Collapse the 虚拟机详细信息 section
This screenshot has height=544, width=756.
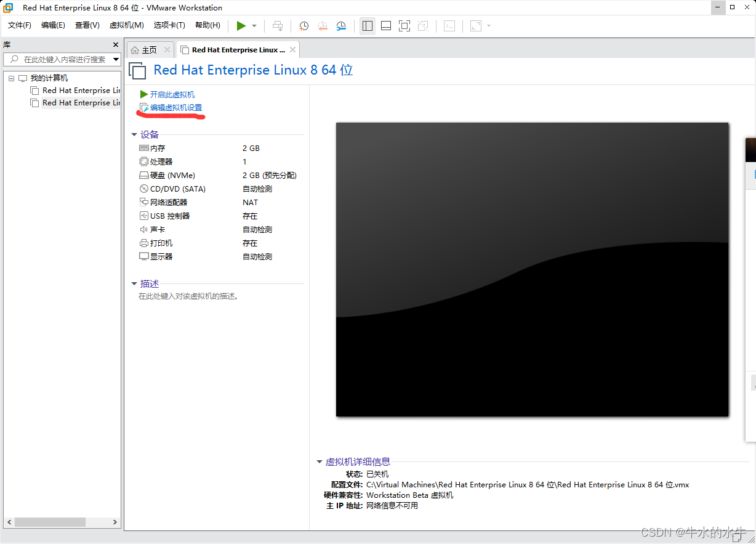pyautogui.click(x=319, y=461)
